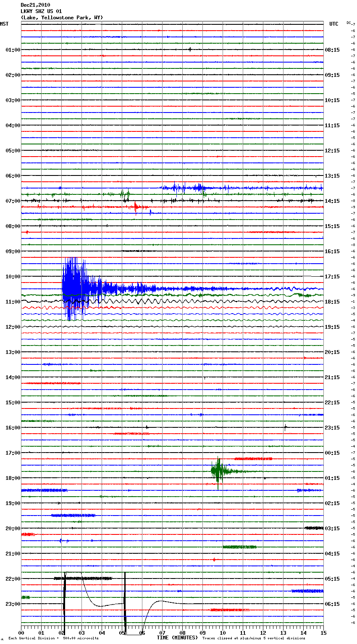
Task: Click the TIME (MINUTES) axis title
Action: [177, 638]
